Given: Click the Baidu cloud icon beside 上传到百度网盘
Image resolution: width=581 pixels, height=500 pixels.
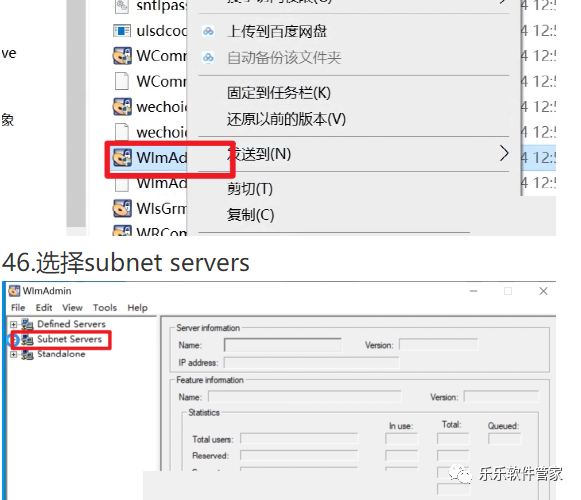Looking at the screenshot, I should 208,31.
